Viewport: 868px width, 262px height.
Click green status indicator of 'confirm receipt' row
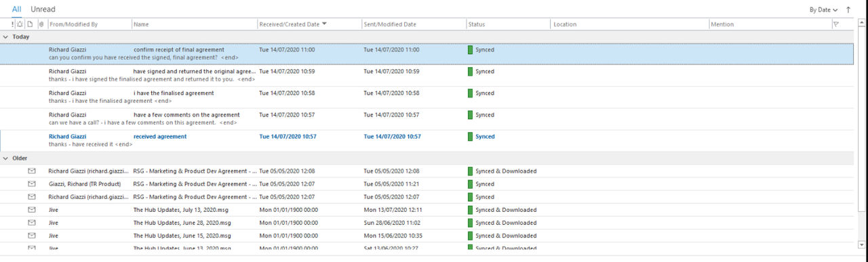470,49
